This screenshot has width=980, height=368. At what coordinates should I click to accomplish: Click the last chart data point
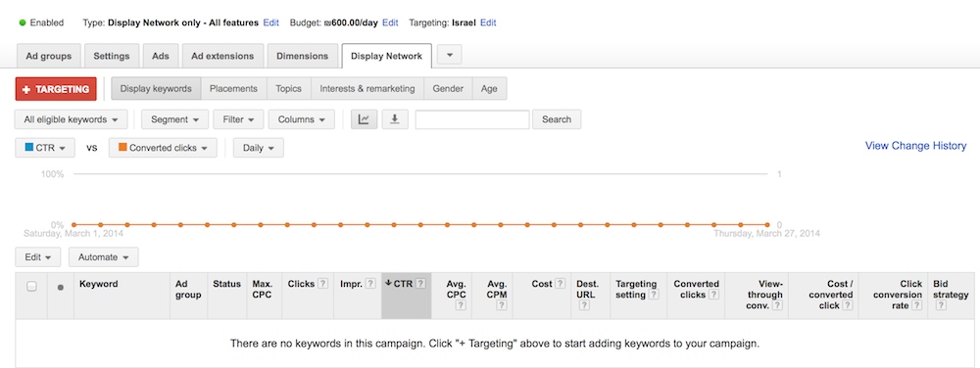(767, 224)
